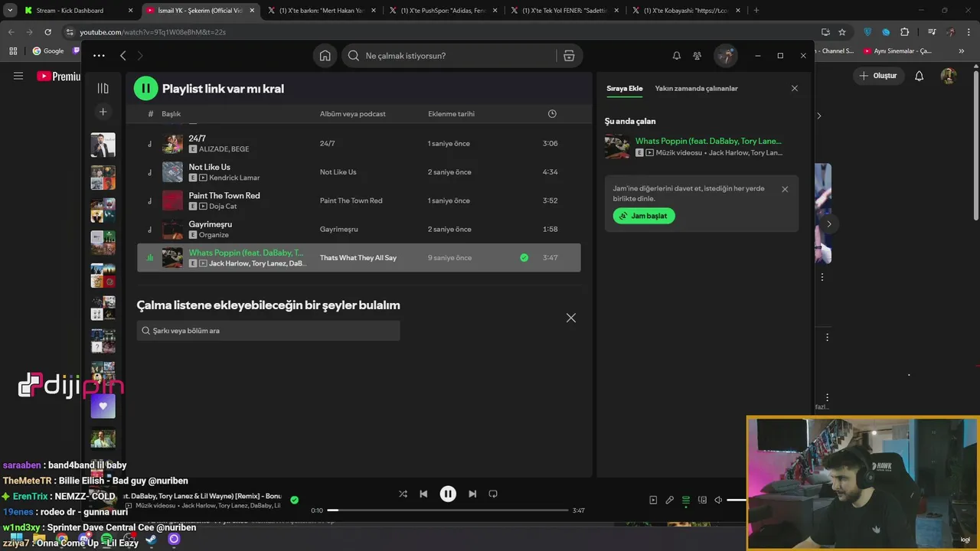Open now playing Whats Poppin queue item

point(701,146)
